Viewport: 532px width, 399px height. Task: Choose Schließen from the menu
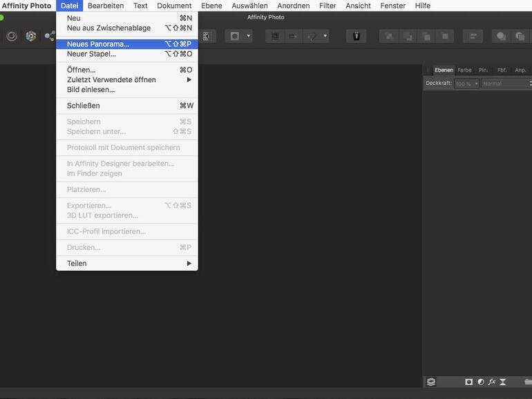127,106
